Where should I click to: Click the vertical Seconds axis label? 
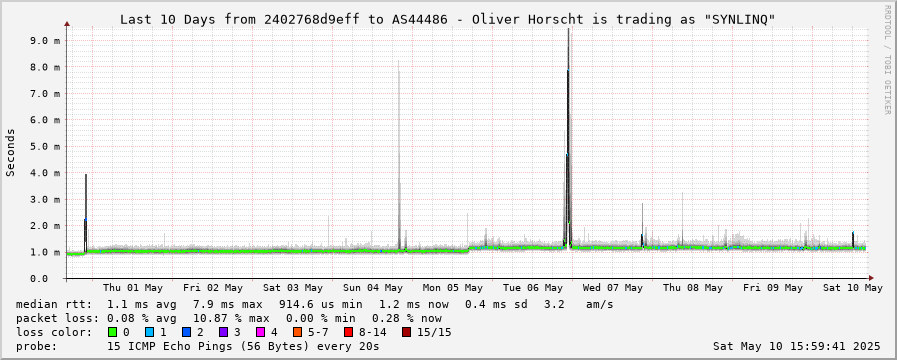[x=10, y=152]
